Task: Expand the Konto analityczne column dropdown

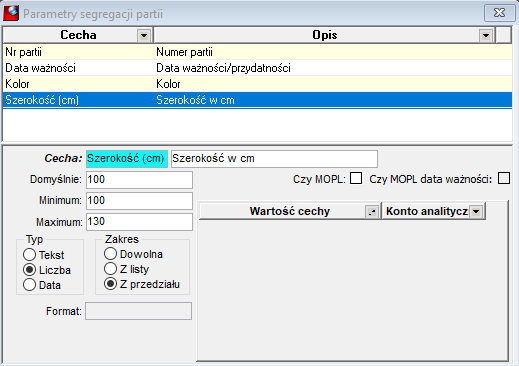Action: (x=476, y=211)
